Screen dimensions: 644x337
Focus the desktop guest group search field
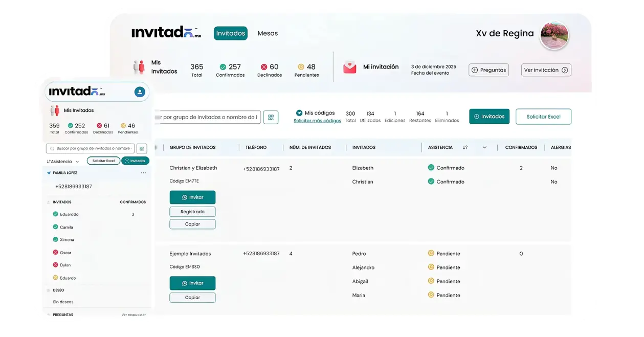tap(207, 117)
